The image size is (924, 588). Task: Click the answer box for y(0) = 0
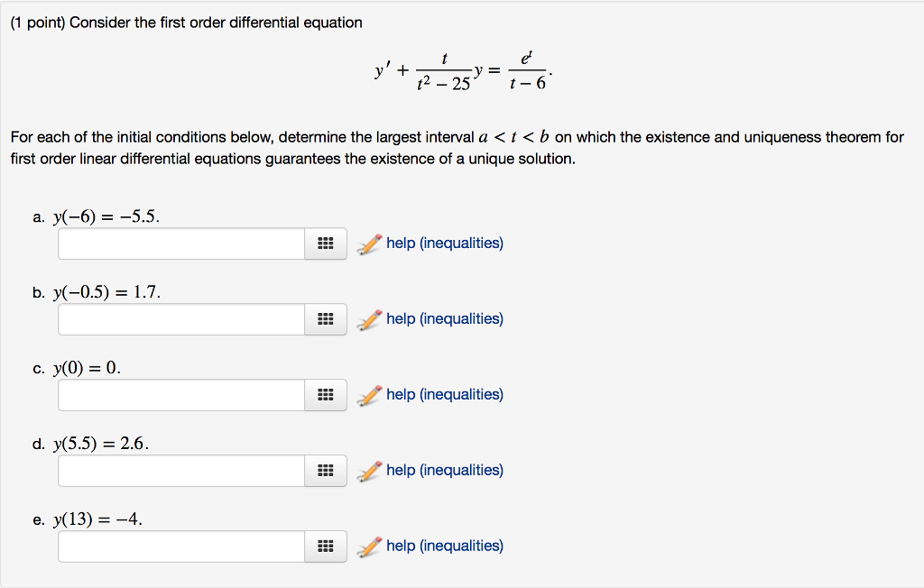[180, 395]
